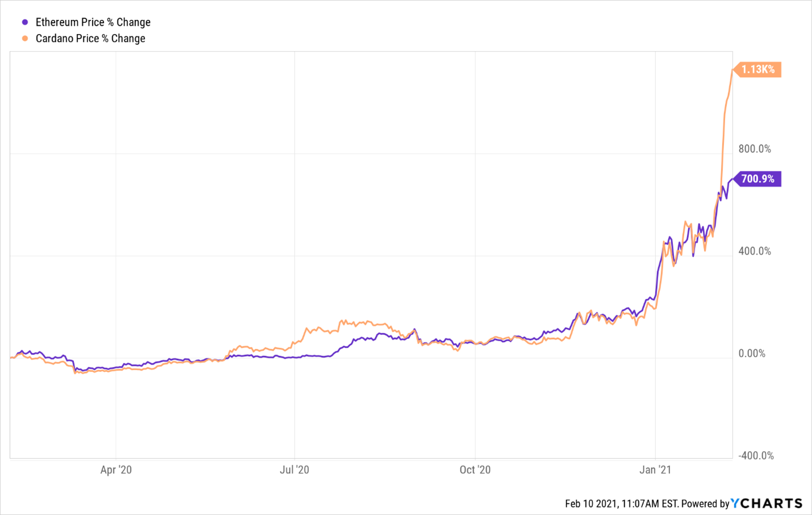Click the Cardano line's peak endpoint

[732, 70]
